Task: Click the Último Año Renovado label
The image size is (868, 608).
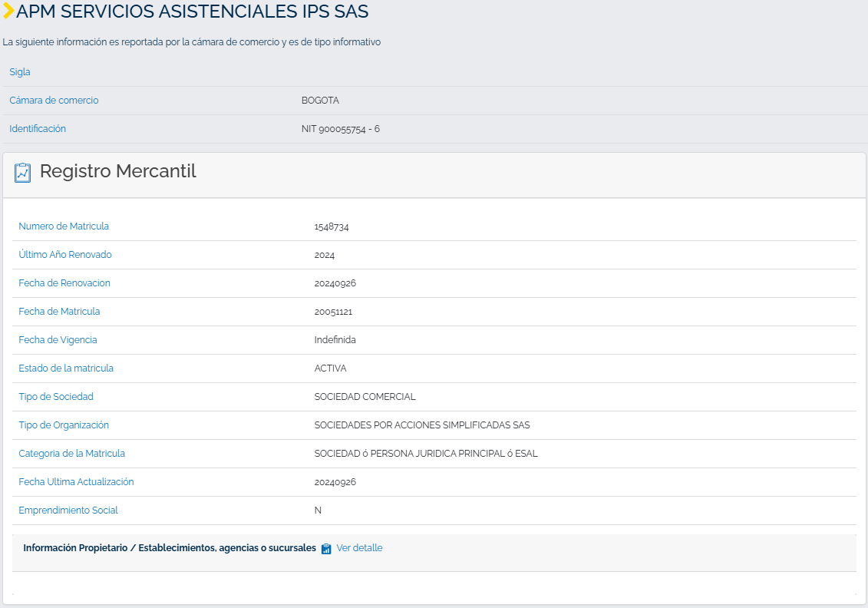Action: (x=65, y=254)
